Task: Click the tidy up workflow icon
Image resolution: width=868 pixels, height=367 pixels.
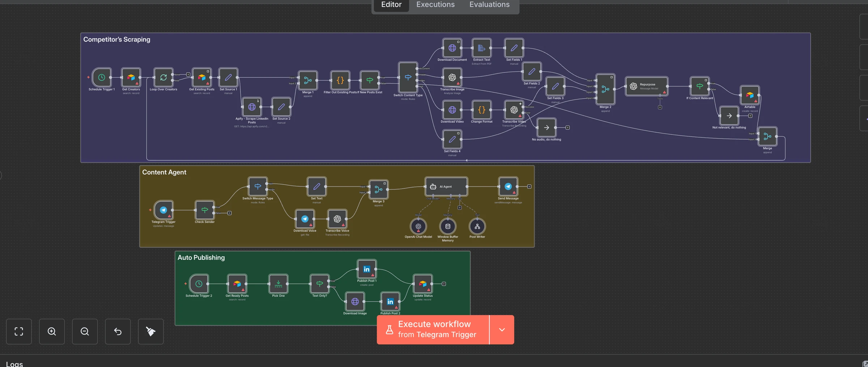Action: click(151, 332)
